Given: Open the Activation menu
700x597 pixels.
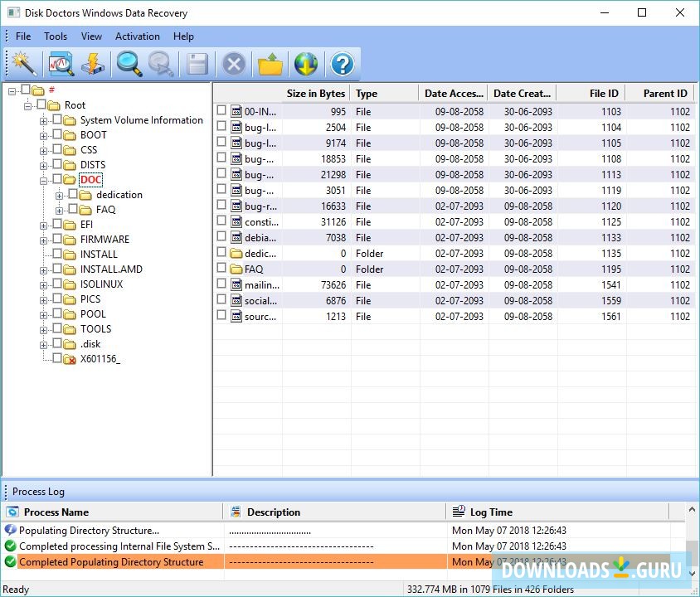Looking at the screenshot, I should click(x=138, y=36).
